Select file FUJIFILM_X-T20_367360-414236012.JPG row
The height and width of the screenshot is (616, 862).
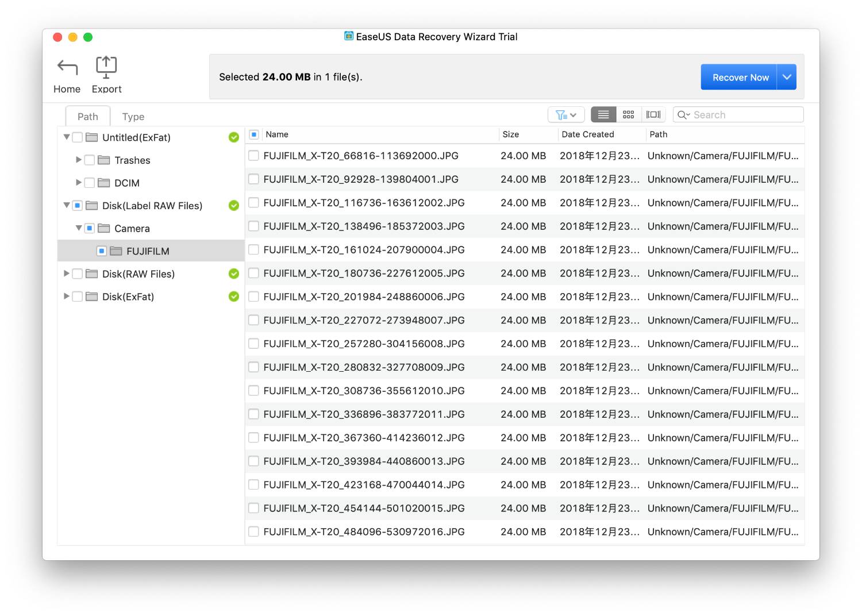click(x=525, y=438)
